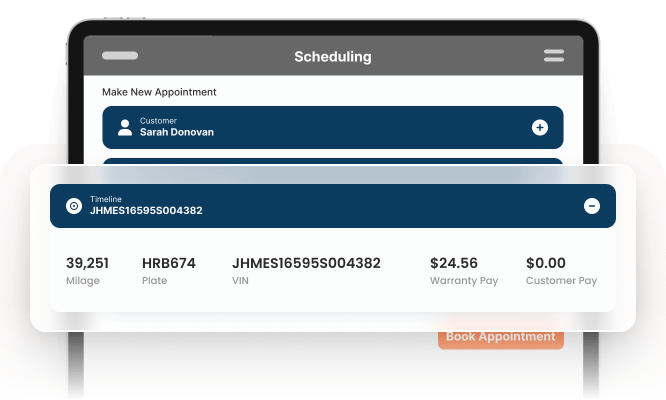Viewport: 666px width, 400px height.
Task: Collapse the Timeline section with minus icon
Action: 591,206
